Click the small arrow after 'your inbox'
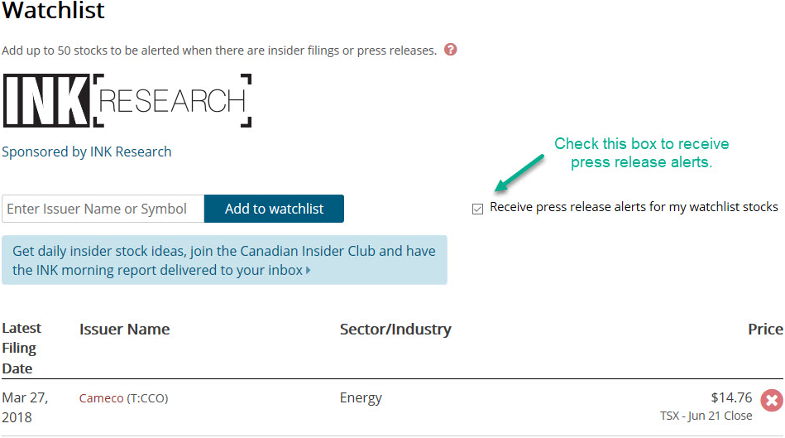The width and height of the screenshot is (785, 438). [x=308, y=270]
